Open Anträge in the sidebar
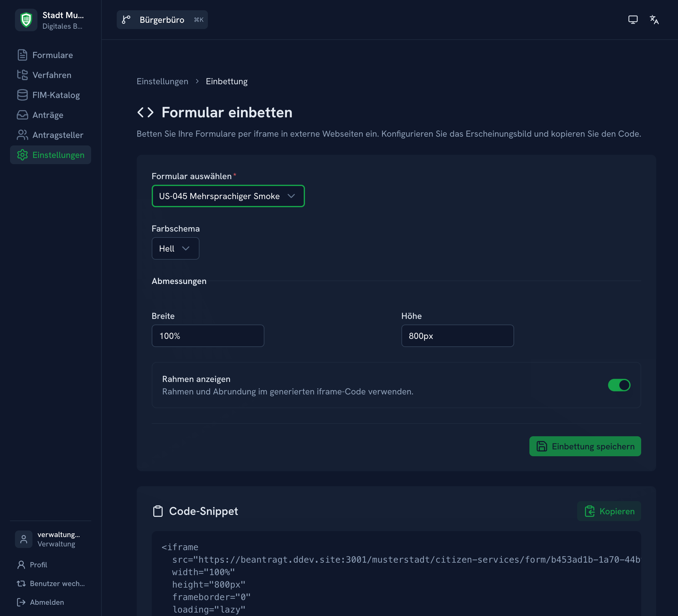 (x=51, y=115)
